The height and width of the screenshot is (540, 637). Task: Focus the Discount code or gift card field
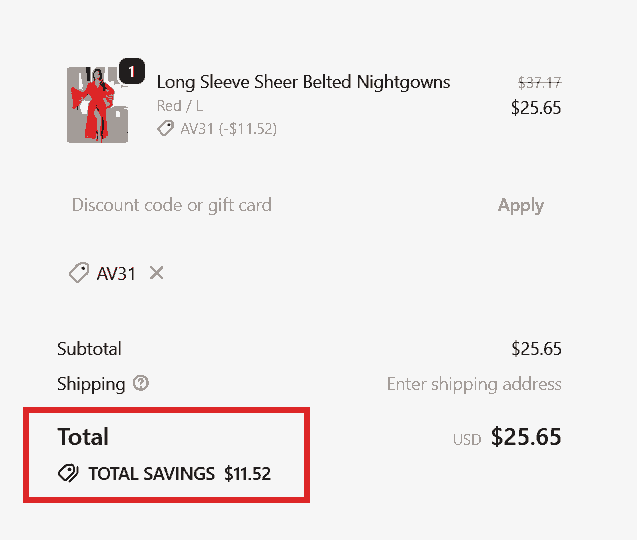pyautogui.click(x=270, y=205)
